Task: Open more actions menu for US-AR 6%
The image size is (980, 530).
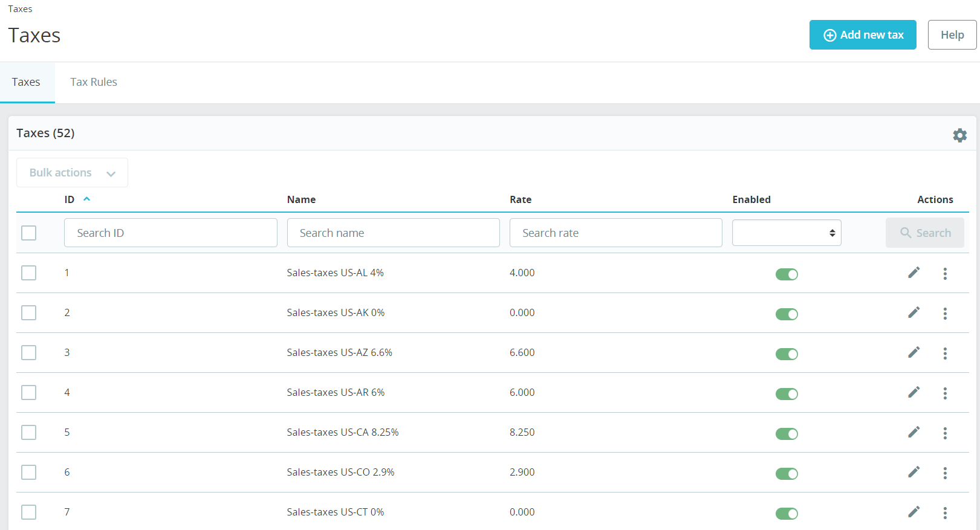Action: click(x=945, y=393)
